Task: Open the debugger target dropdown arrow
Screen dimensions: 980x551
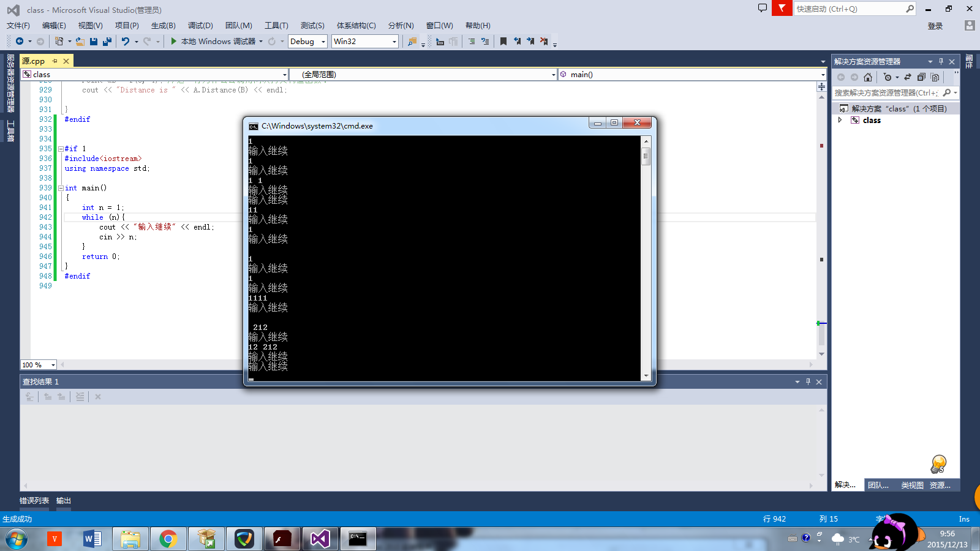Action: click(261, 41)
